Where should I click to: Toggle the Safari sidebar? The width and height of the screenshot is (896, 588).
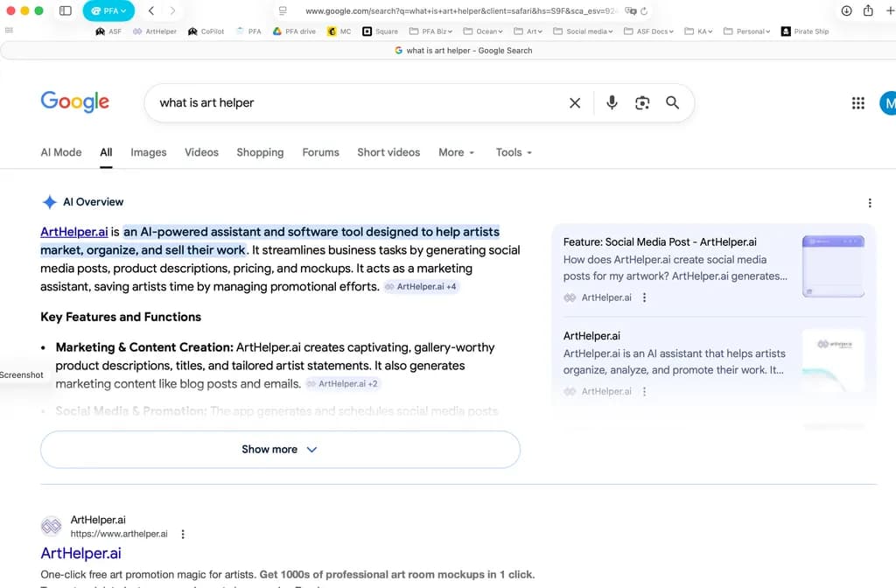click(66, 10)
